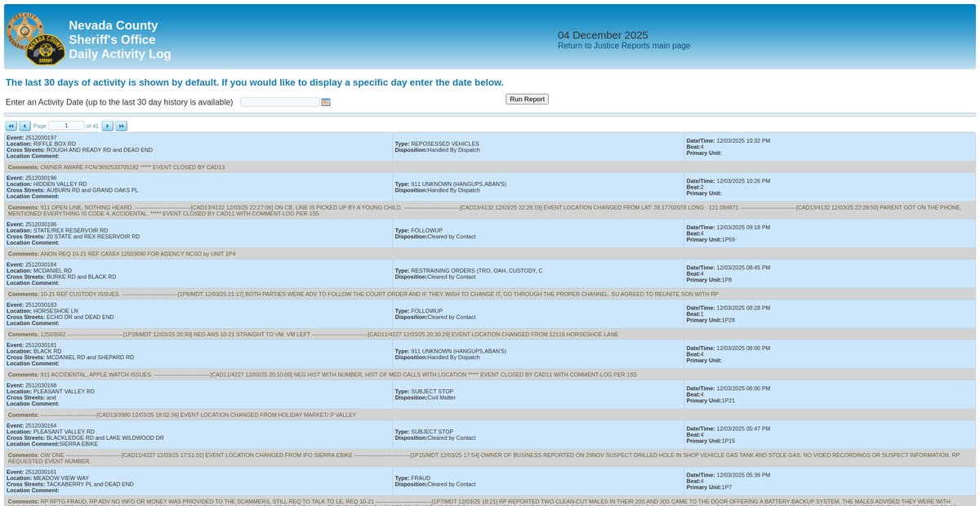Select event number 2512030186
This screenshot has width=980, height=506.
[41, 224]
